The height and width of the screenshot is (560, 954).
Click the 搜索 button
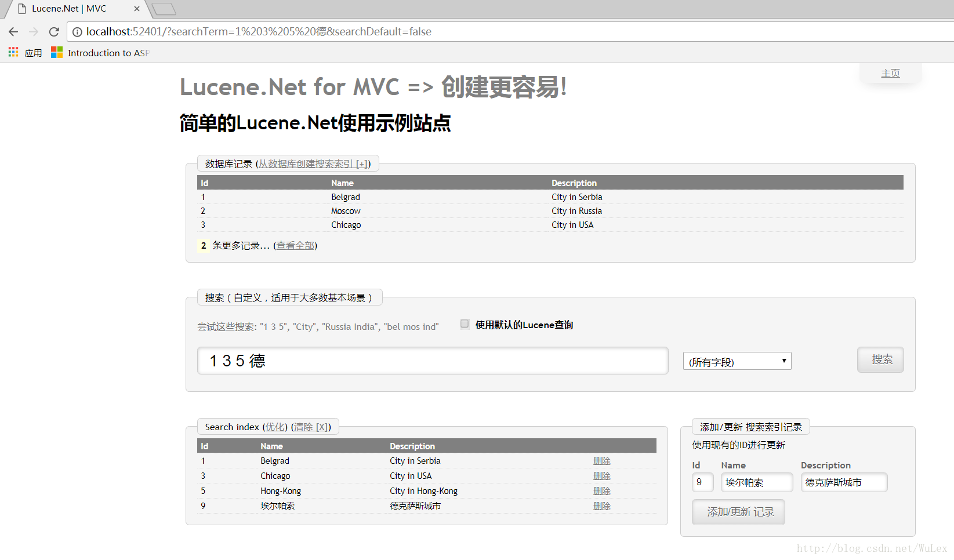click(880, 359)
